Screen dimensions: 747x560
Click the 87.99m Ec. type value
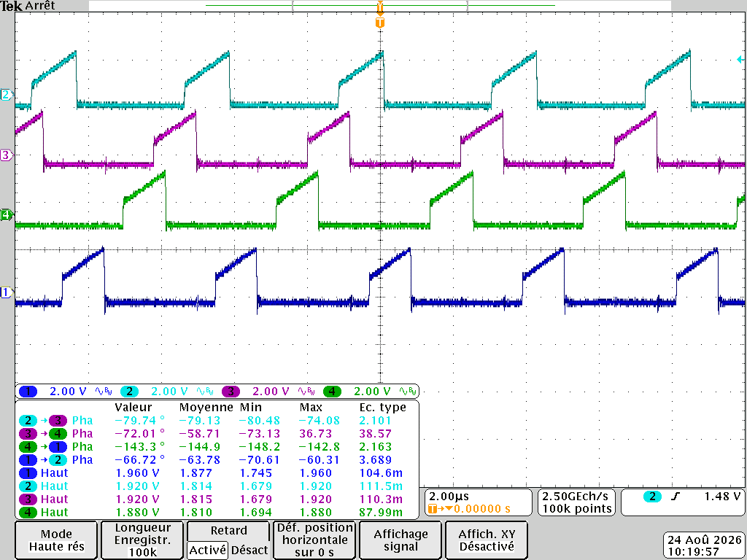[380, 513]
